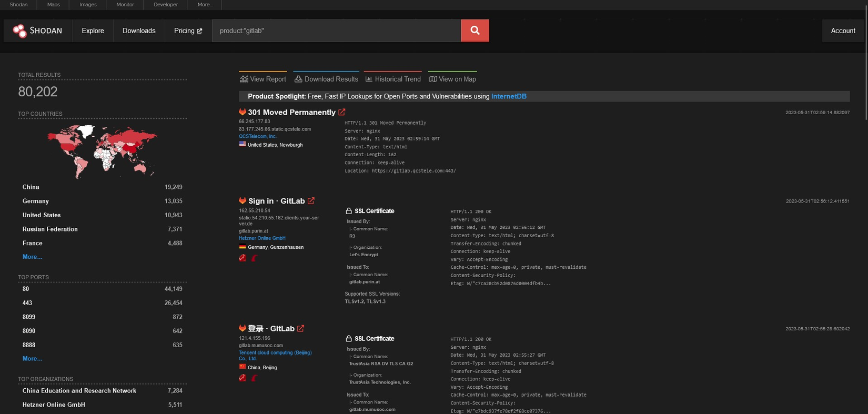This screenshot has width=868, height=414.
Task: Click the QCSTelecom, Inc. organization link
Action: tap(258, 136)
